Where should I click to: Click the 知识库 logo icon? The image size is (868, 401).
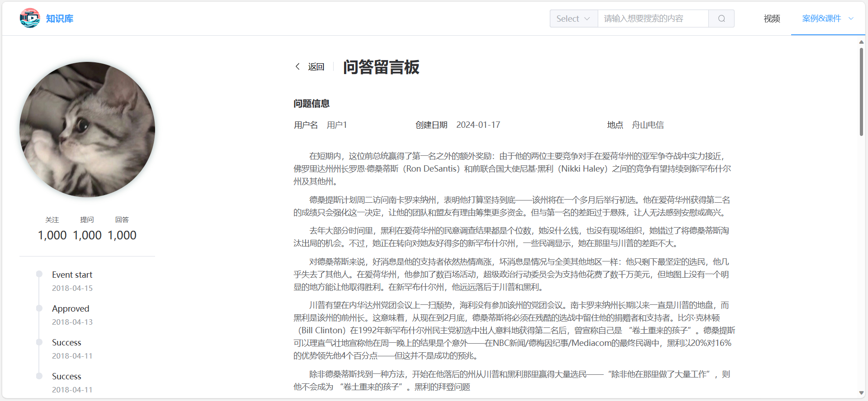[x=30, y=18]
